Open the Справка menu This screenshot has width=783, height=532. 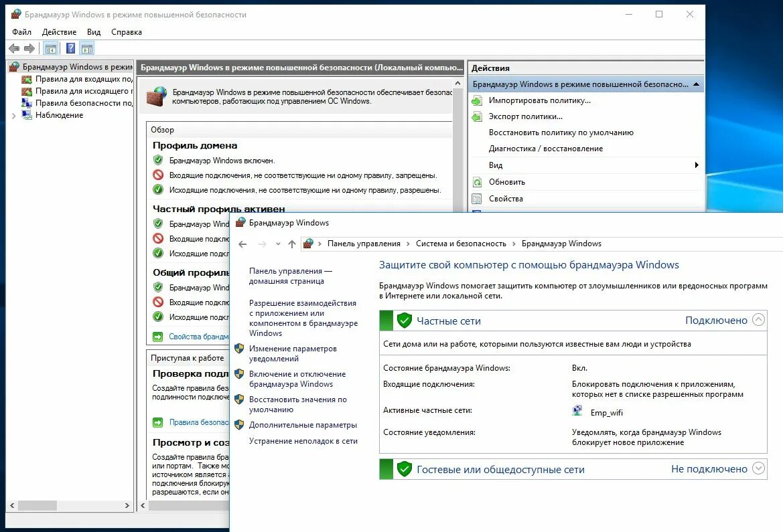pyautogui.click(x=127, y=32)
